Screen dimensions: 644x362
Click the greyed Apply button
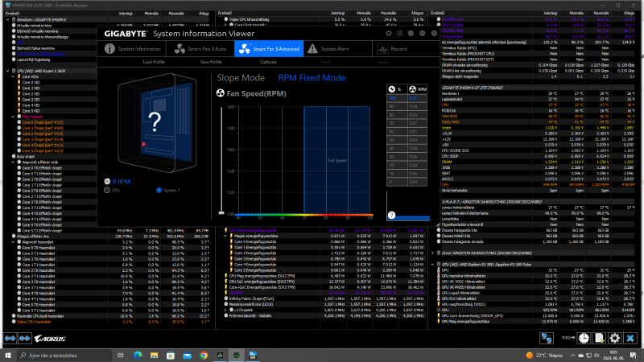[383, 62]
